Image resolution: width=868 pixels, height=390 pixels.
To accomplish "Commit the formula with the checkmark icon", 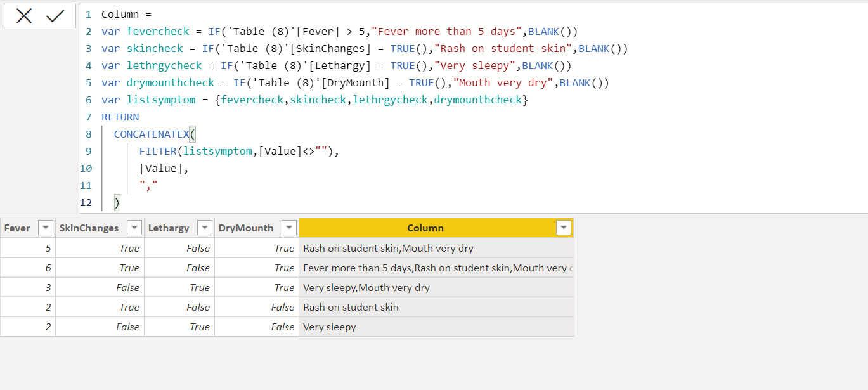I will tap(55, 16).
